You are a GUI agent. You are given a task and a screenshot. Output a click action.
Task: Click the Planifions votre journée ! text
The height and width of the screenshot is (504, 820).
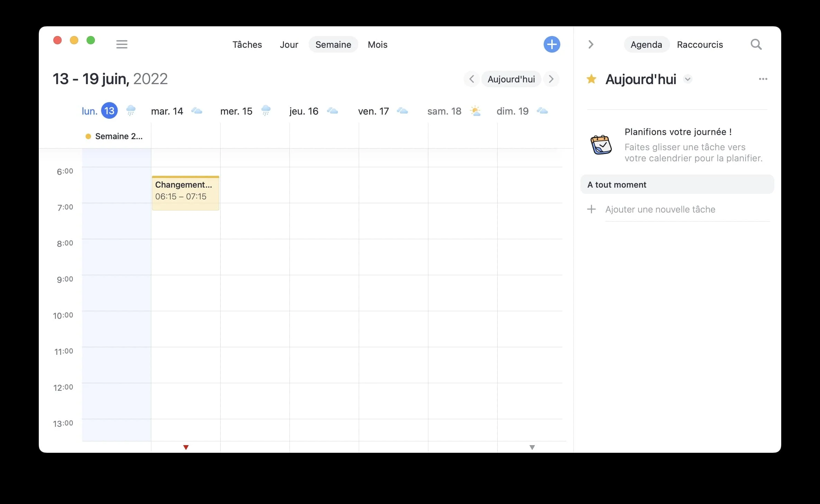coord(678,132)
